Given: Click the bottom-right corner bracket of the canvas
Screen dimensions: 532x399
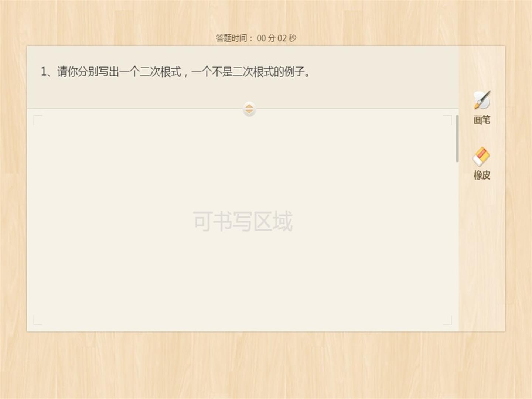Looking at the screenshot, I should pyautogui.click(x=448, y=321).
